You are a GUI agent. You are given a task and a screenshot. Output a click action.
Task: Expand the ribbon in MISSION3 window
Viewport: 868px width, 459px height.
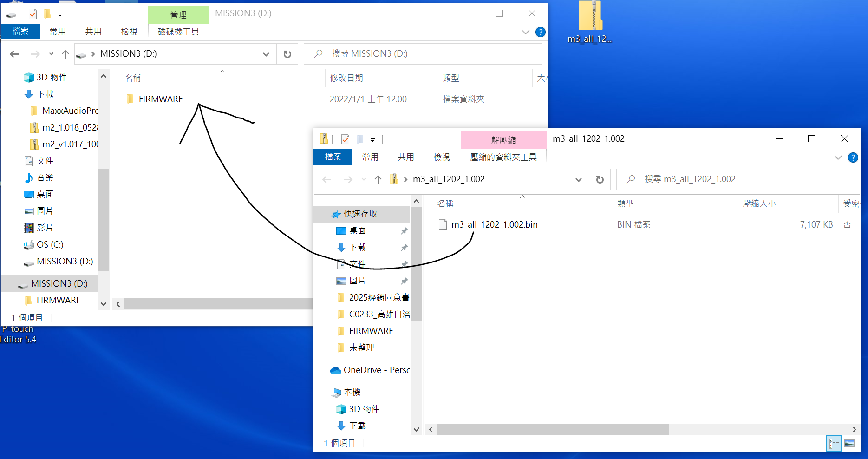point(525,32)
